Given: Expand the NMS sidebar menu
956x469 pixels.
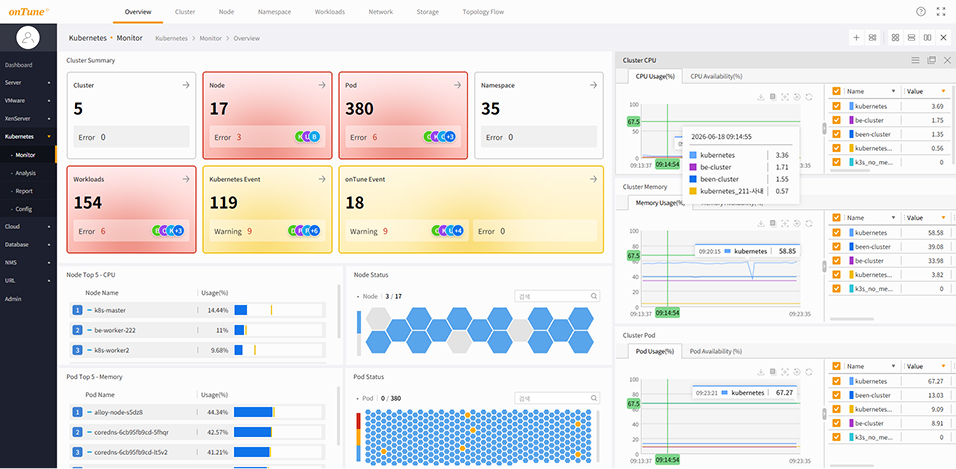Looking at the screenshot, I should click(x=28, y=262).
